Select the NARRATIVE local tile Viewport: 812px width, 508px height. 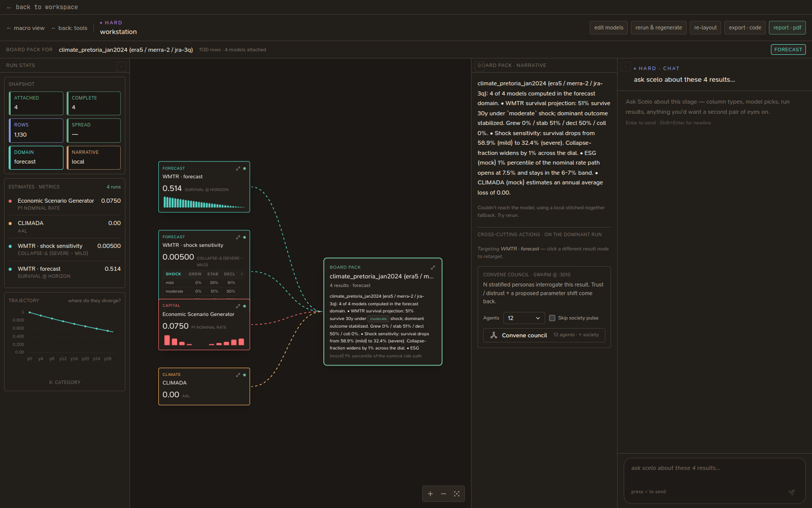click(93, 157)
